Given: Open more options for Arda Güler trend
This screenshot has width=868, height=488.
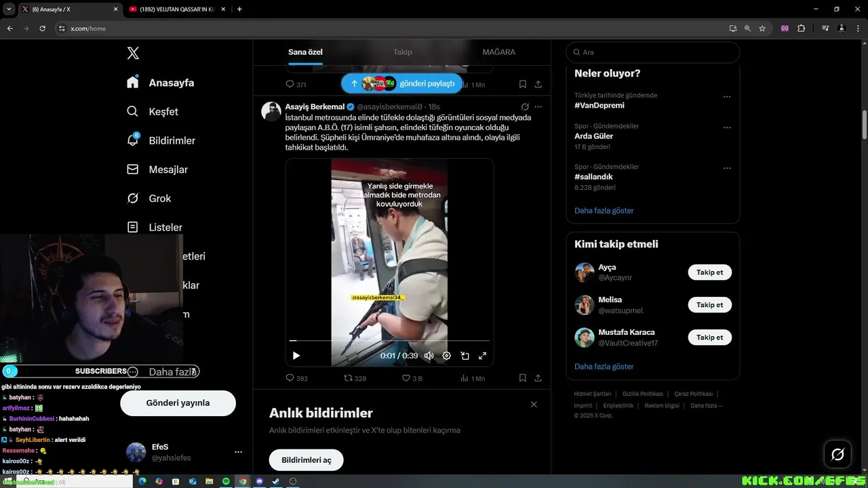Looking at the screenshot, I should (x=727, y=127).
